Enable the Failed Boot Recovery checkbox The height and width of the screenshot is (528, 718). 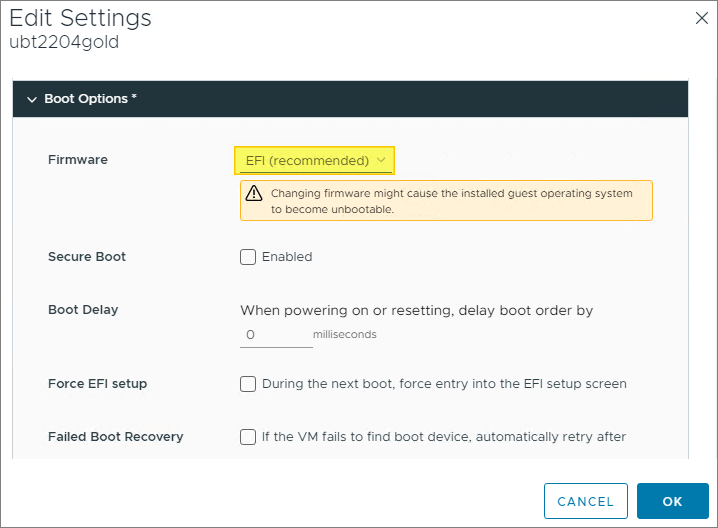[248, 437]
